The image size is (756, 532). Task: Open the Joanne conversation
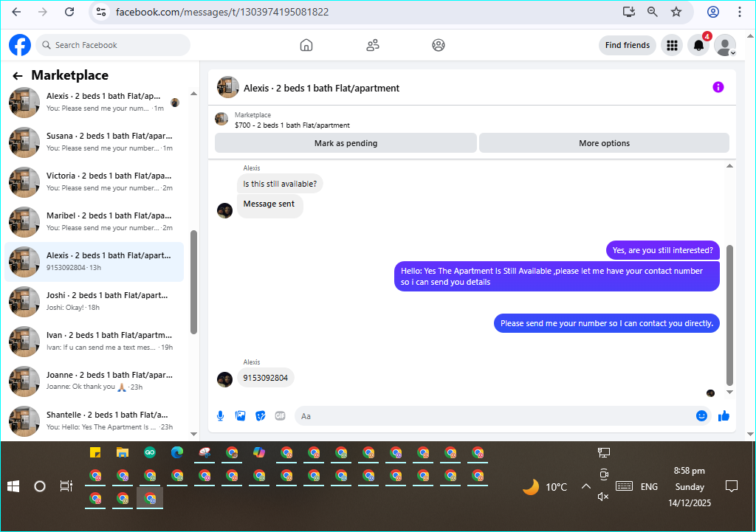[94, 381]
